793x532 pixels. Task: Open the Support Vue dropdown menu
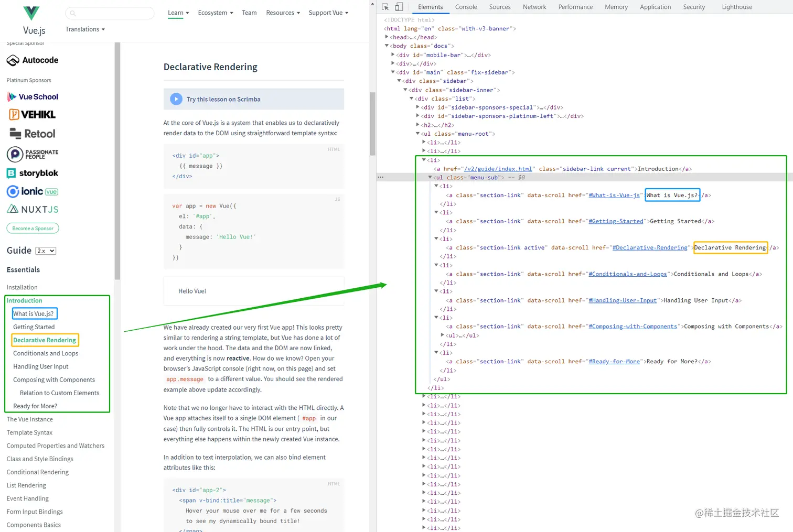pos(328,13)
